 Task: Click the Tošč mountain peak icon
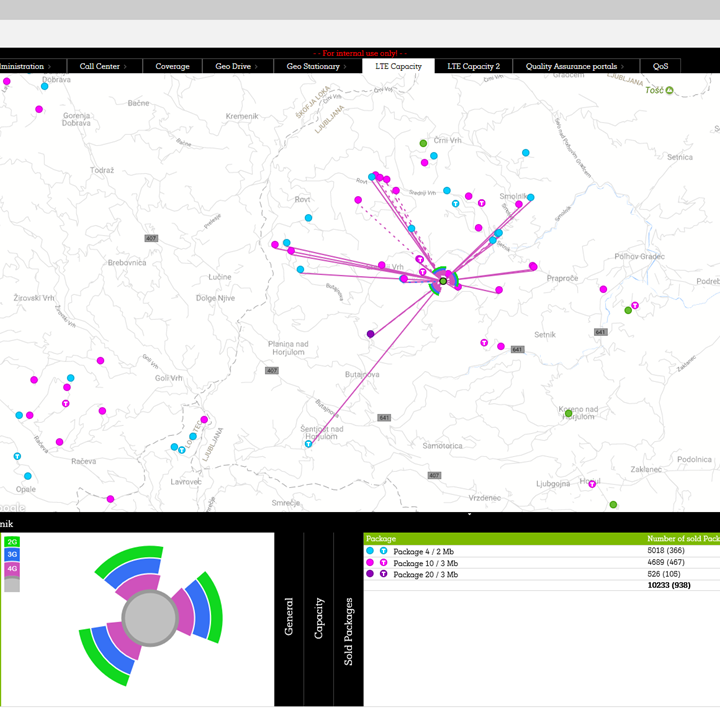pos(670,91)
